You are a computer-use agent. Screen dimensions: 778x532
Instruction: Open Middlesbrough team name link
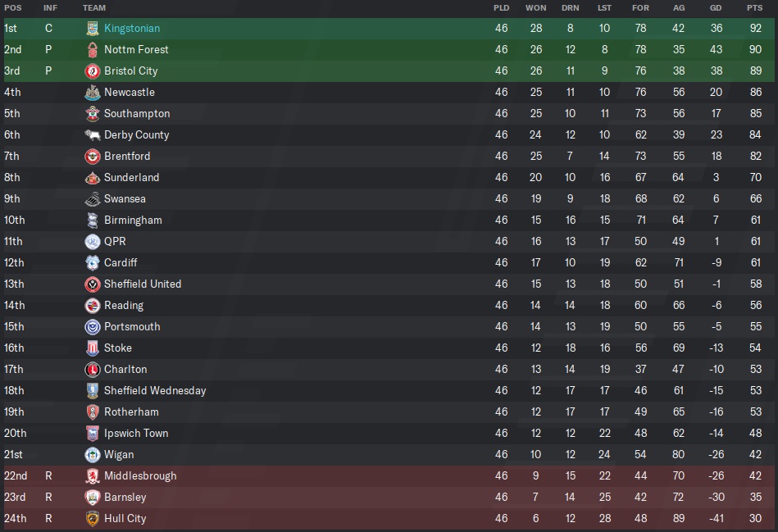click(140, 476)
